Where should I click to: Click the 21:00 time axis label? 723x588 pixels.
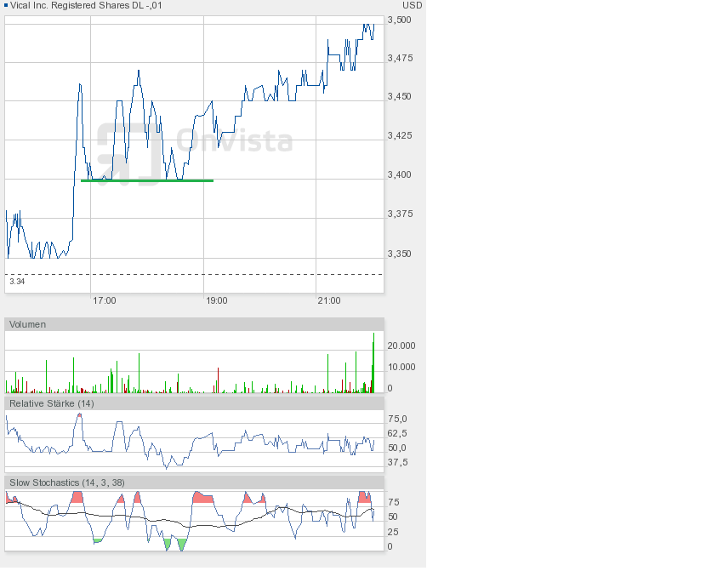[x=328, y=300]
